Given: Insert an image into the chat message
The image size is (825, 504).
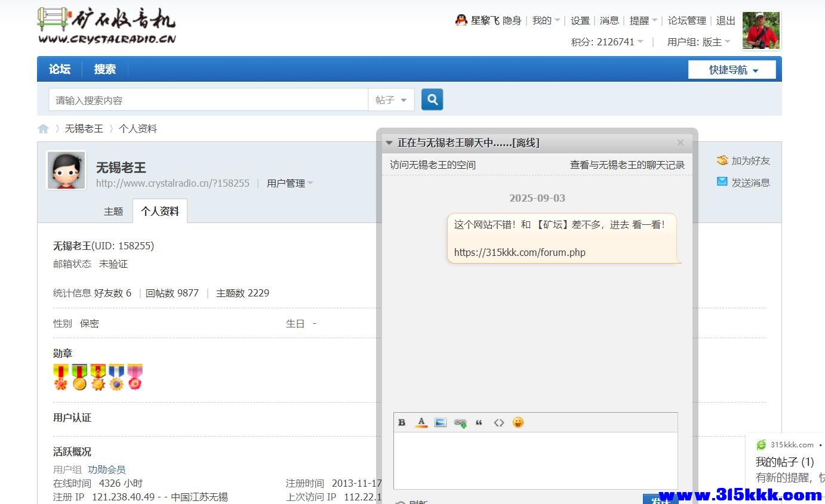Looking at the screenshot, I should pos(441,422).
